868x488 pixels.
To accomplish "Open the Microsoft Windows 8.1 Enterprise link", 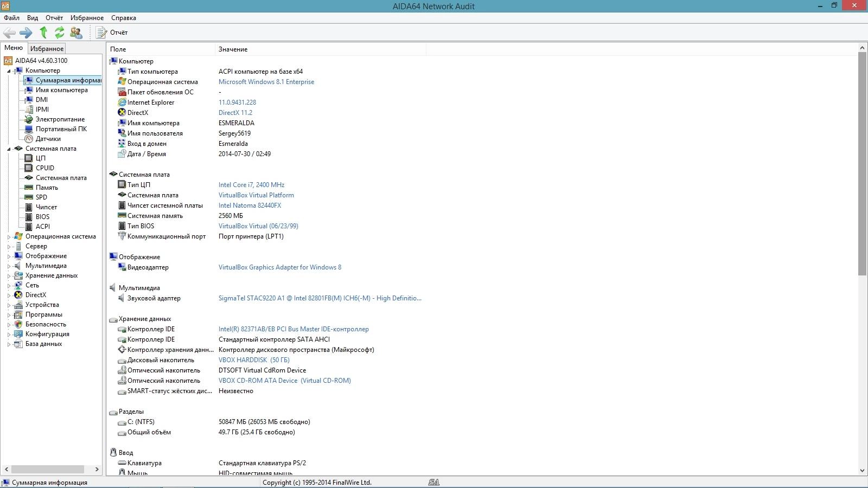I will coord(266,82).
